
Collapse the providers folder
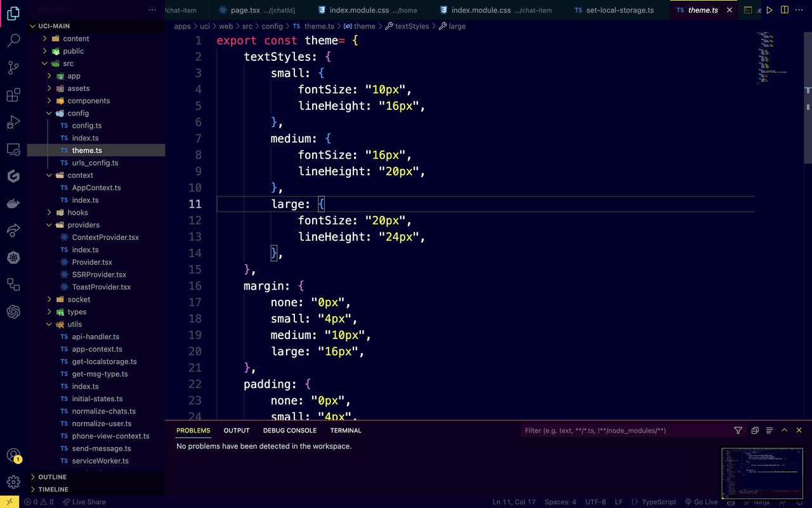click(96, 225)
